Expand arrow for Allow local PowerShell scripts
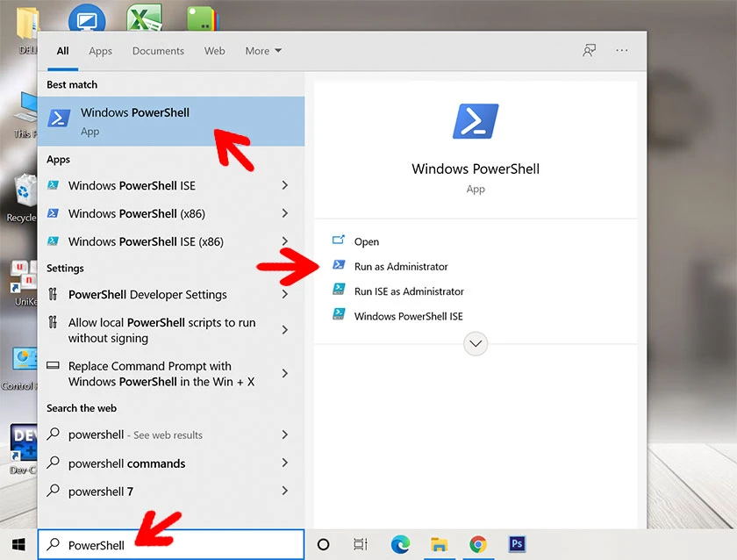Image resolution: width=737 pixels, height=560 pixels. [285, 330]
